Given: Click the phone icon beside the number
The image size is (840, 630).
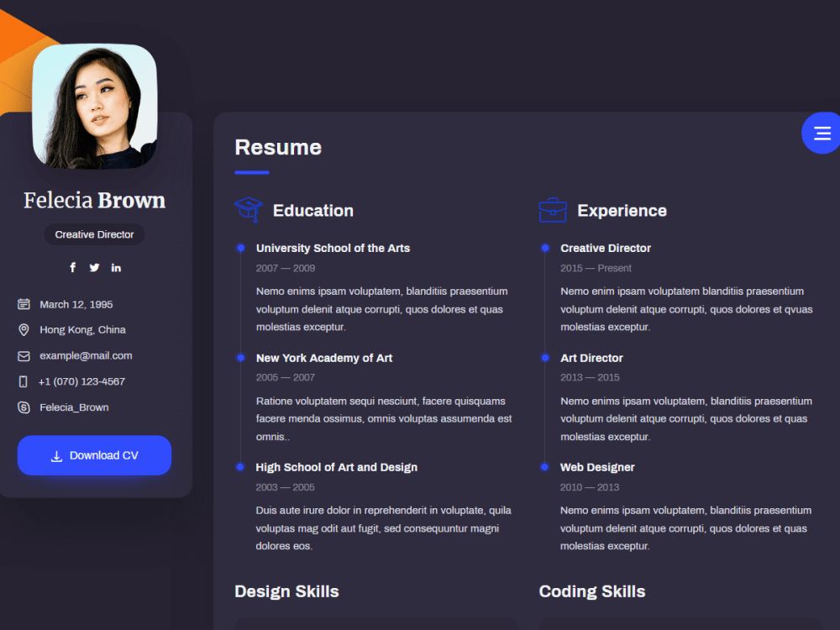Looking at the screenshot, I should click(24, 381).
